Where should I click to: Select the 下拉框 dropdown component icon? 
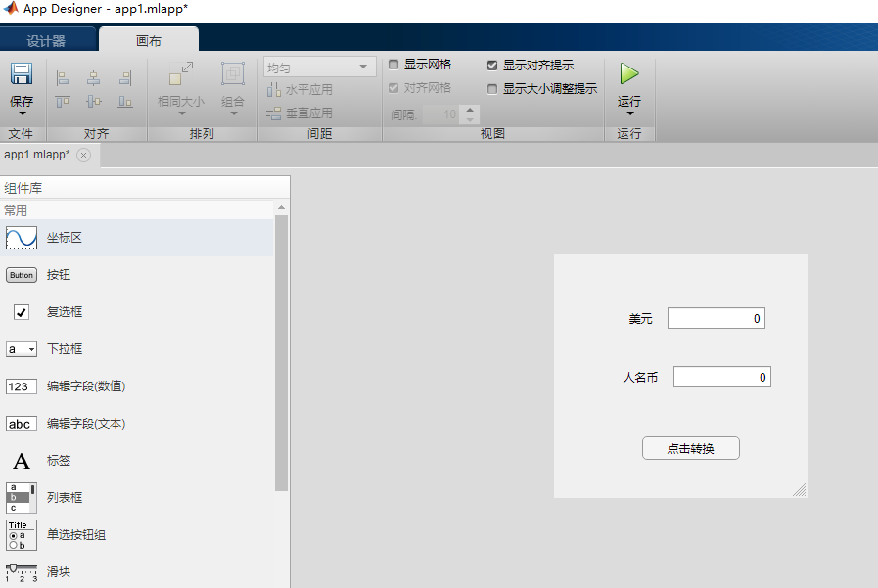[22, 349]
